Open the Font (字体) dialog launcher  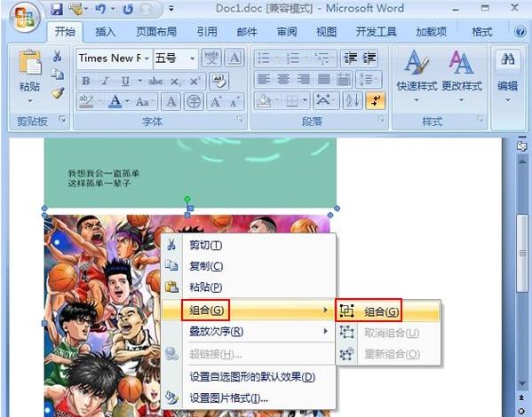[x=240, y=119]
